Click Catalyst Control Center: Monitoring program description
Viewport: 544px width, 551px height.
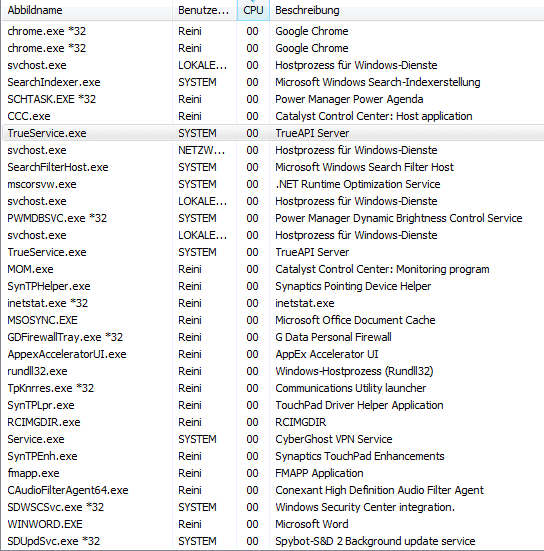click(382, 269)
